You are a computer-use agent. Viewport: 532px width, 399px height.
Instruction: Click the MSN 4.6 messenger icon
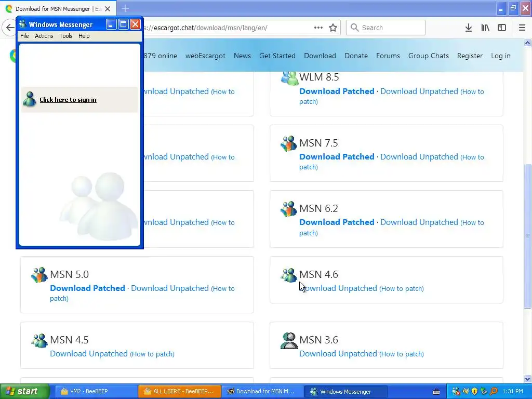[289, 275]
